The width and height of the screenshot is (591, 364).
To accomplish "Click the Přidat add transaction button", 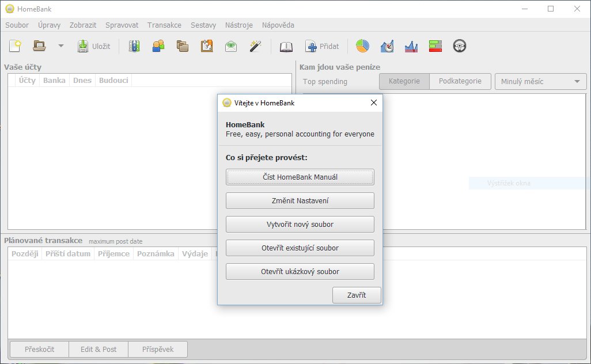I will point(322,46).
